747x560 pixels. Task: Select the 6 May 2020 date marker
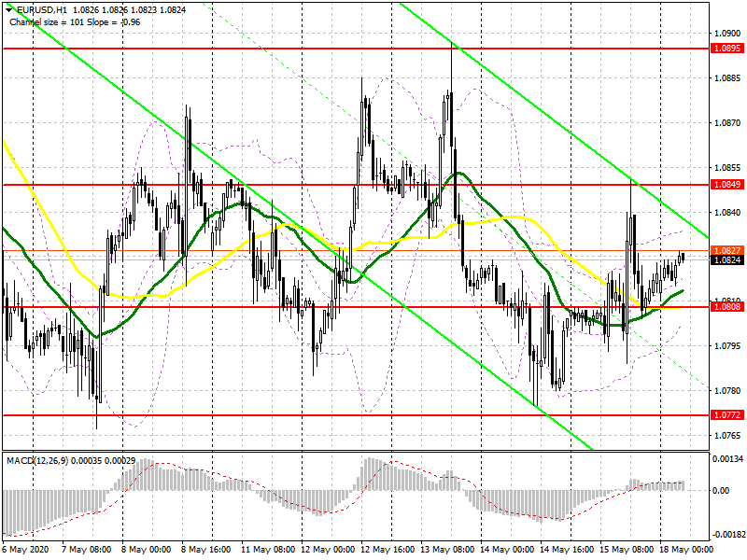coord(26,550)
